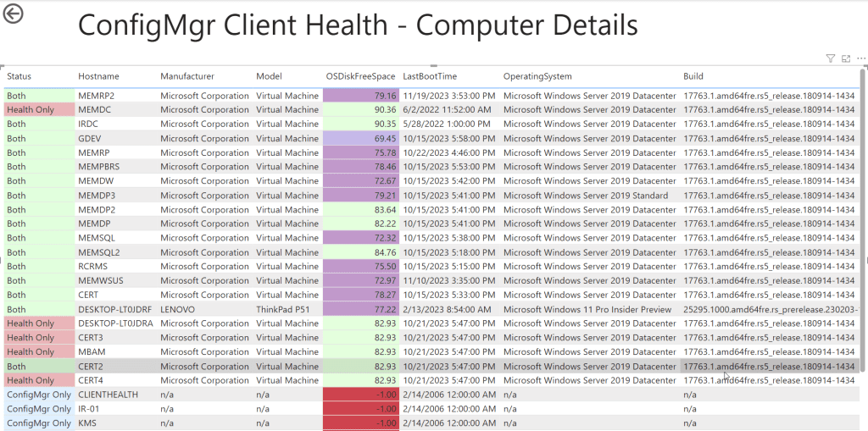The image size is (868, 431).
Task: Click LENOVO manufacturer cell
Action: click(x=206, y=309)
